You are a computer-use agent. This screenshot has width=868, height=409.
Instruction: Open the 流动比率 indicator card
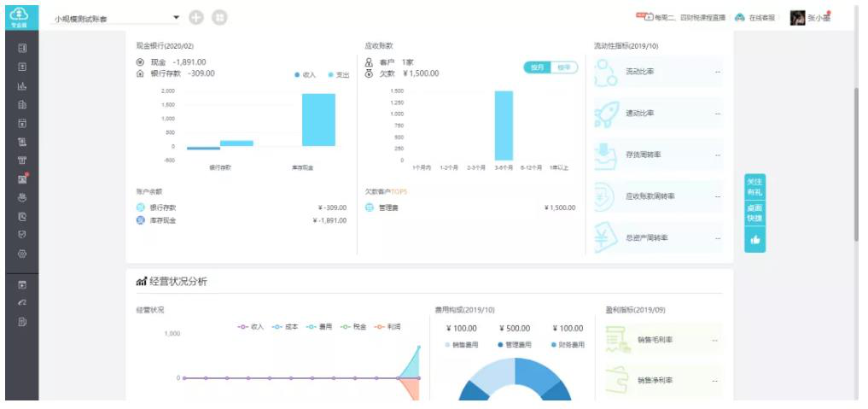point(658,72)
